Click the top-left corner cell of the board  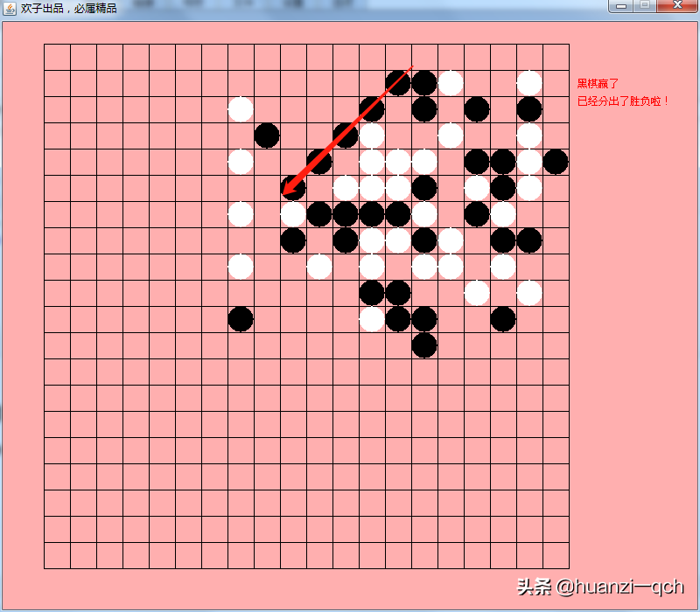(57, 57)
